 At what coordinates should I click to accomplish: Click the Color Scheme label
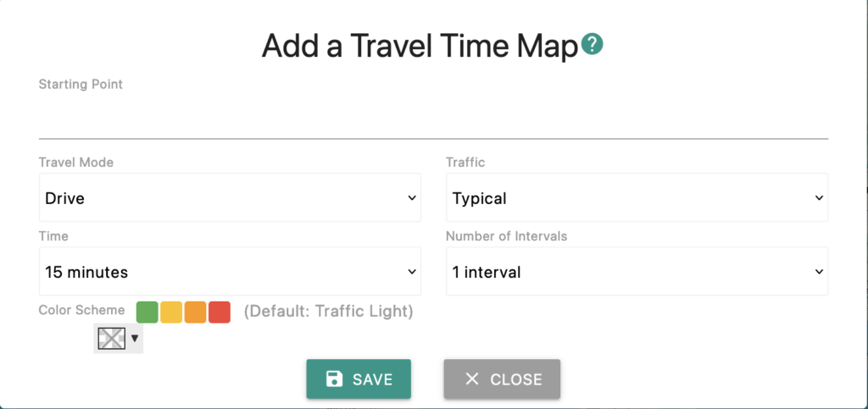tap(81, 310)
